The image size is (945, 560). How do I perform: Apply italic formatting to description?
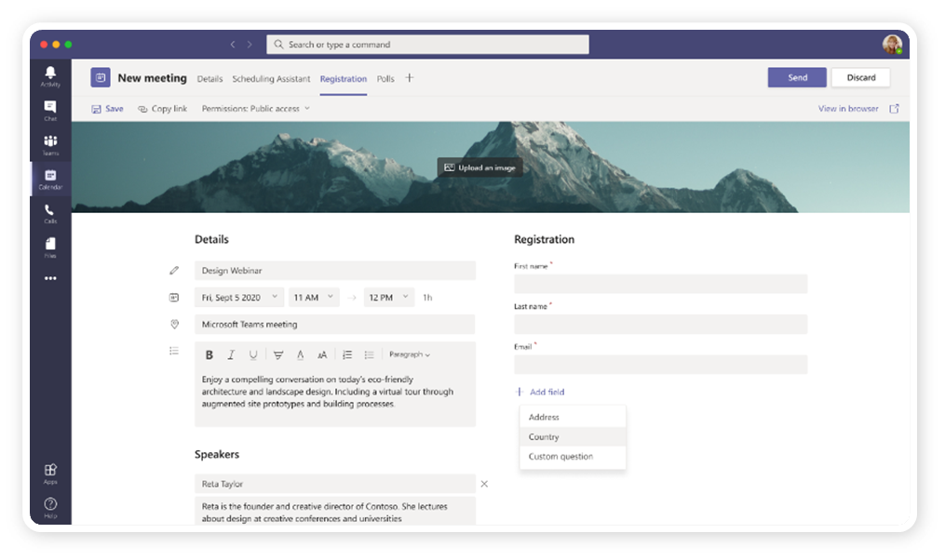click(231, 355)
